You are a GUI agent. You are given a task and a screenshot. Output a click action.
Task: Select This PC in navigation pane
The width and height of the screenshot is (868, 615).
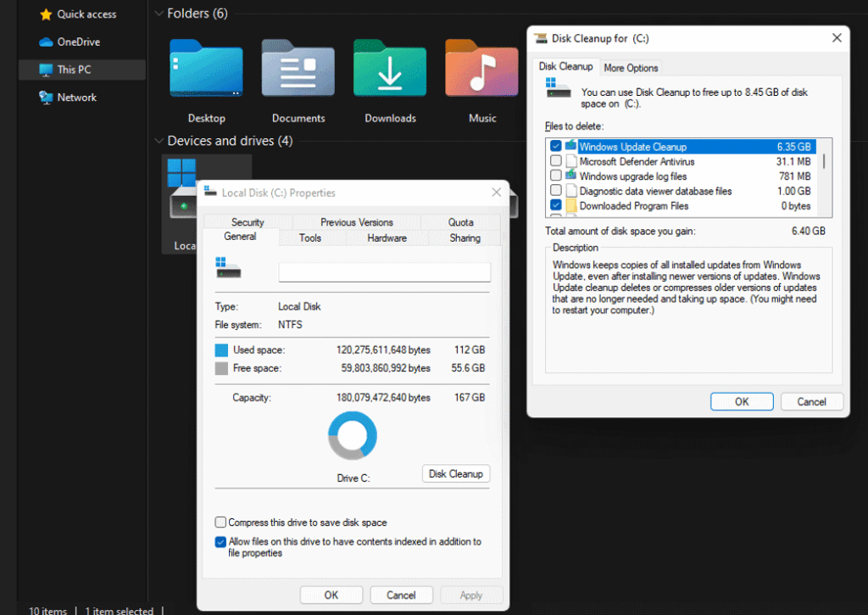[x=74, y=70]
